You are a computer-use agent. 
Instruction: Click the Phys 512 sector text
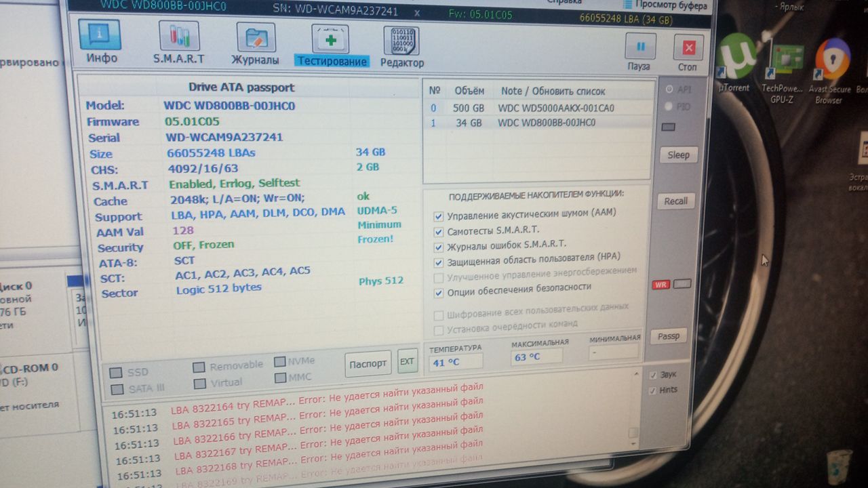click(x=381, y=281)
